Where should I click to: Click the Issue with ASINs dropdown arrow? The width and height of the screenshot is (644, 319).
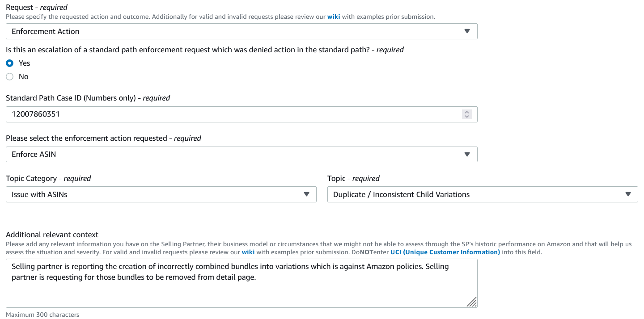(x=306, y=194)
